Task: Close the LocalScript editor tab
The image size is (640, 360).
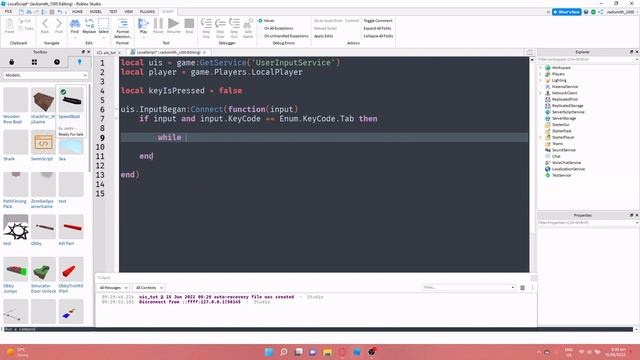Action: coord(204,53)
